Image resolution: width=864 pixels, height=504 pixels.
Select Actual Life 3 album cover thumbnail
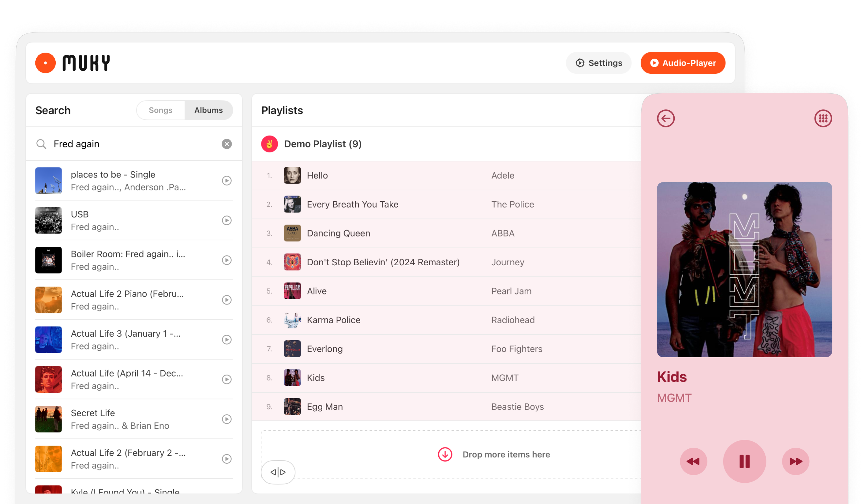click(x=48, y=340)
